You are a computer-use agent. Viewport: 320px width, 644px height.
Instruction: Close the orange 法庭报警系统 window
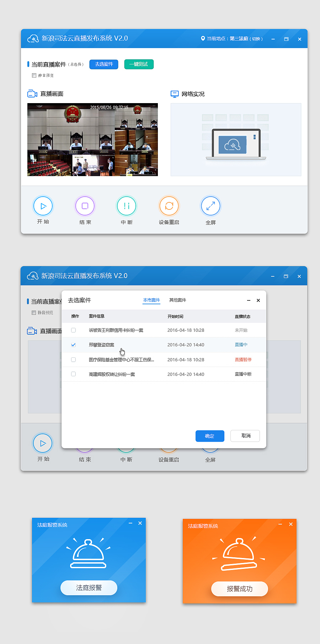pyautogui.click(x=291, y=524)
